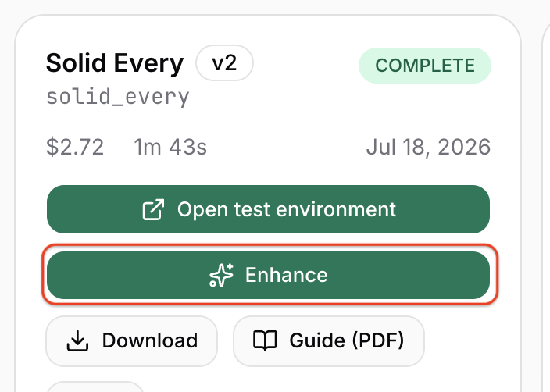Open test environment for Solid Every
The height and width of the screenshot is (392, 550).
pos(268,209)
